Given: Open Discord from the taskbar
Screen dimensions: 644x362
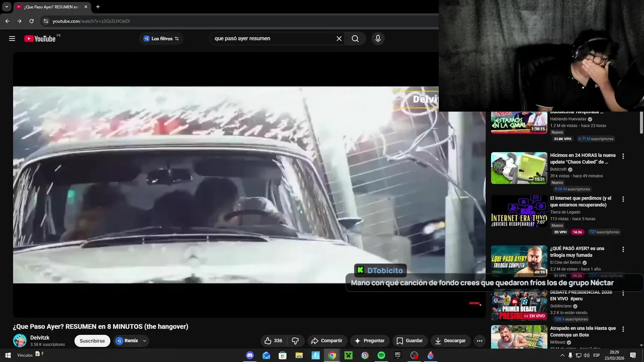Looking at the screenshot, I should point(250,355).
